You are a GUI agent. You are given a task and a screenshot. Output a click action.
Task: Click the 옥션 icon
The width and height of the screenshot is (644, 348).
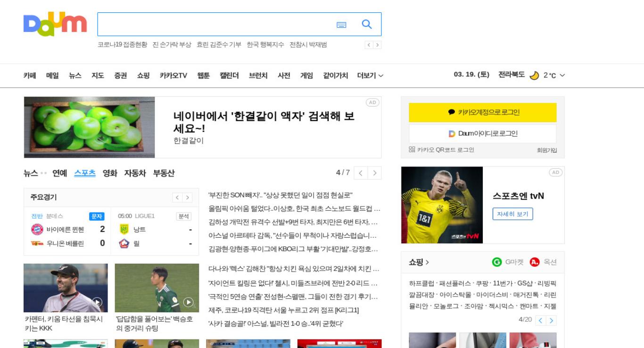(535, 262)
